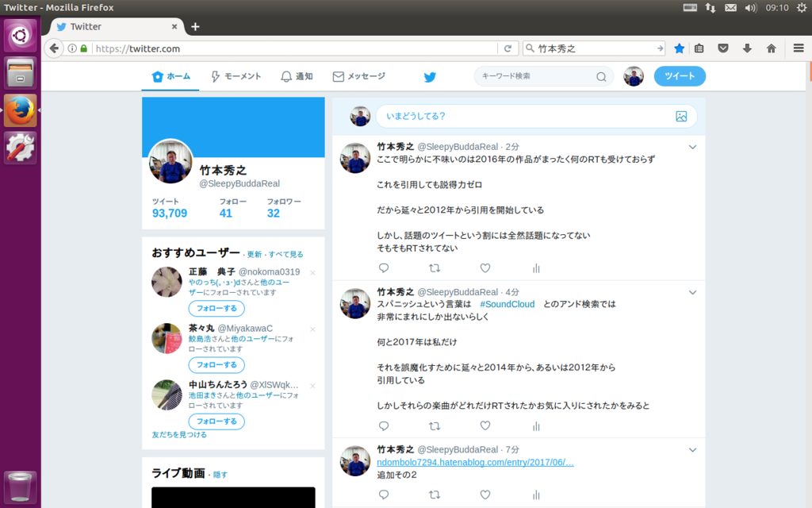Open sound volume indicator in top panel
812x508 pixels.
point(750,8)
